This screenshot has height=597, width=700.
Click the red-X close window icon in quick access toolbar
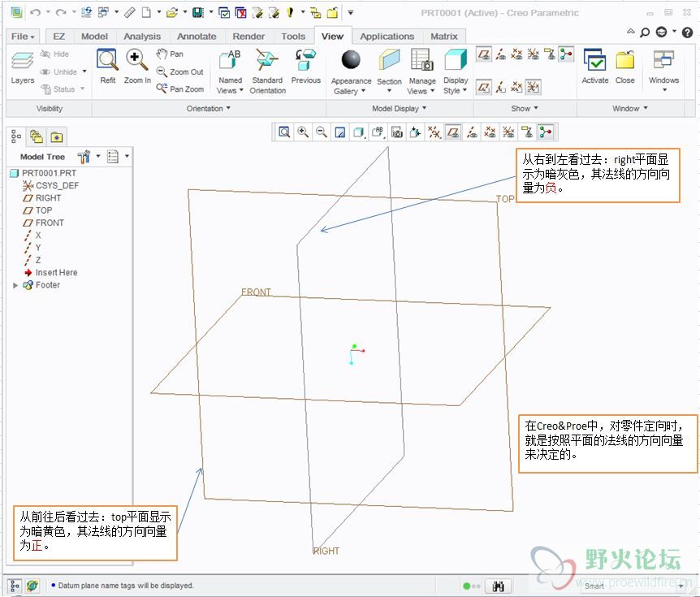[241, 12]
